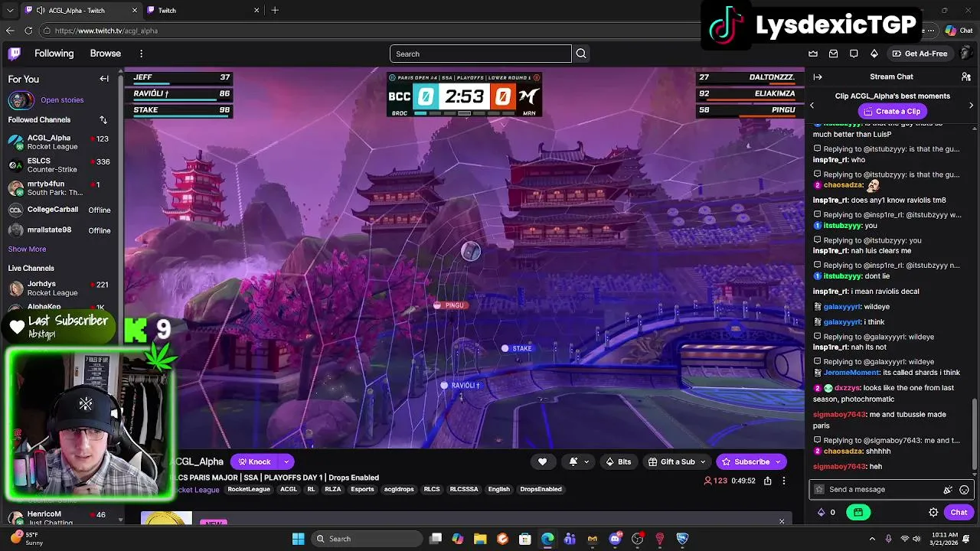Open ESLCS channel in the sidebar
Image resolution: width=980 pixels, height=551 pixels.
60,165
